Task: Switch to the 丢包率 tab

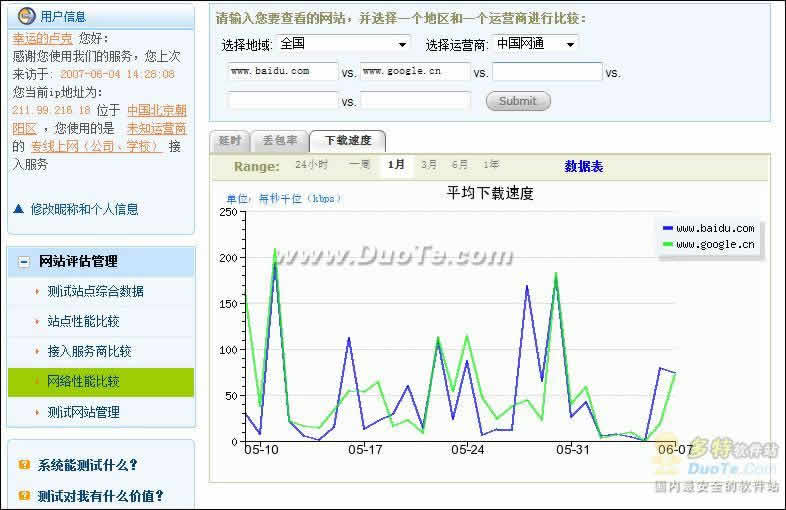Action: pos(280,141)
